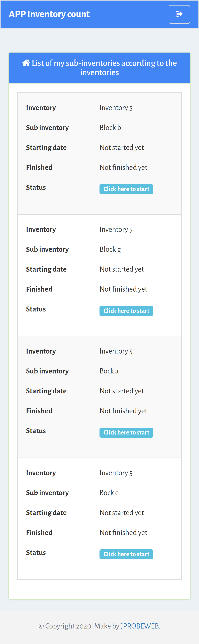Click the Status label in Bock c card

point(36,553)
